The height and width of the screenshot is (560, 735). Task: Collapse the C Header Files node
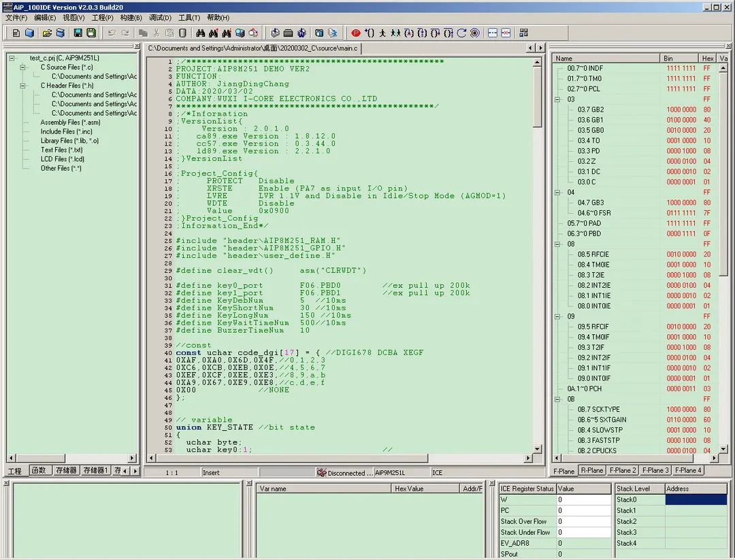tap(22, 86)
